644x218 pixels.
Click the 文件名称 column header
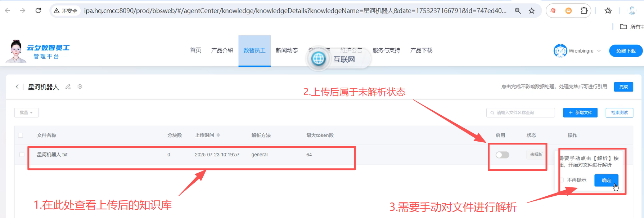tap(46, 135)
